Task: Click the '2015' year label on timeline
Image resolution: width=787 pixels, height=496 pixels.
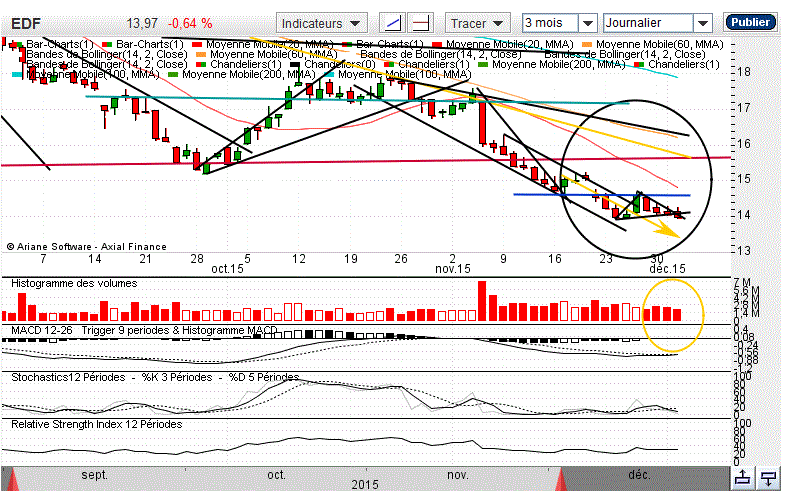Action: (365, 484)
